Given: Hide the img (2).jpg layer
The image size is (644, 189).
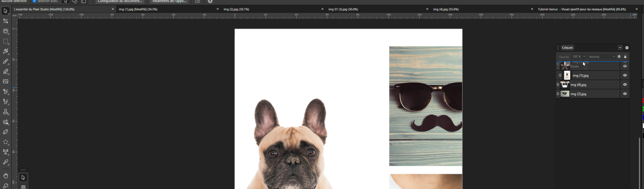Looking at the screenshot, I should pyautogui.click(x=625, y=94).
